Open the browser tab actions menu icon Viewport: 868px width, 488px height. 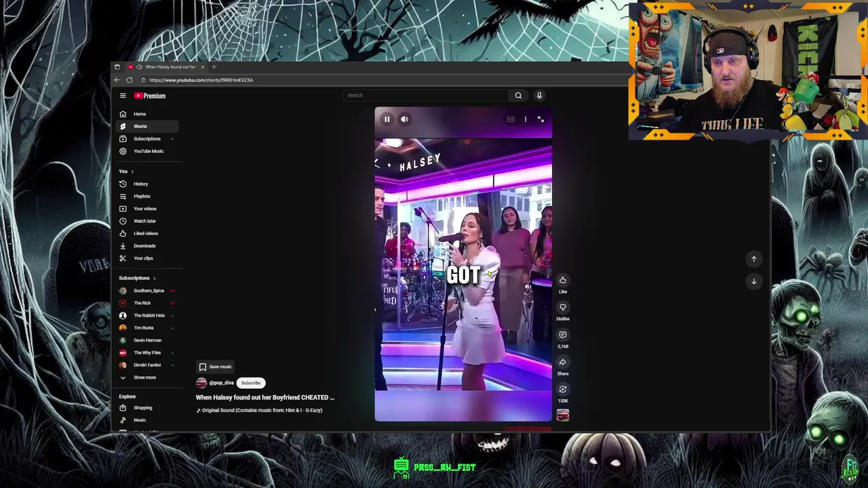pyautogui.click(x=117, y=67)
